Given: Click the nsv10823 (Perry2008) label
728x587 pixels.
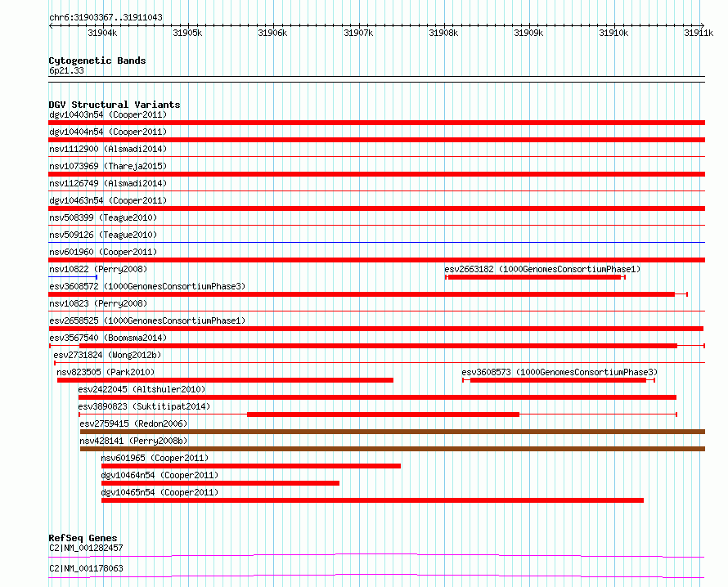Looking at the screenshot, I should (98, 303).
